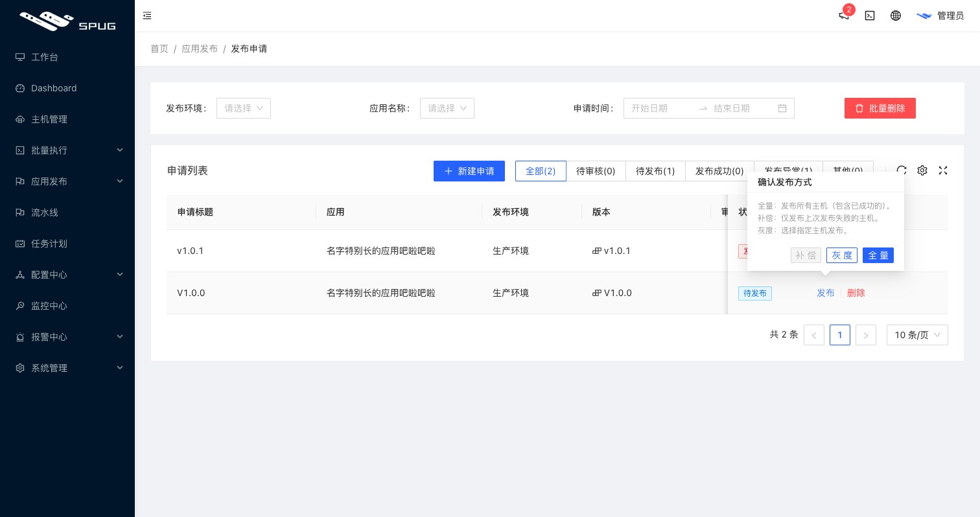Select the 待审核(0) filter tab
The width and height of the screenshot is (980, 517).
pos(596,171)
